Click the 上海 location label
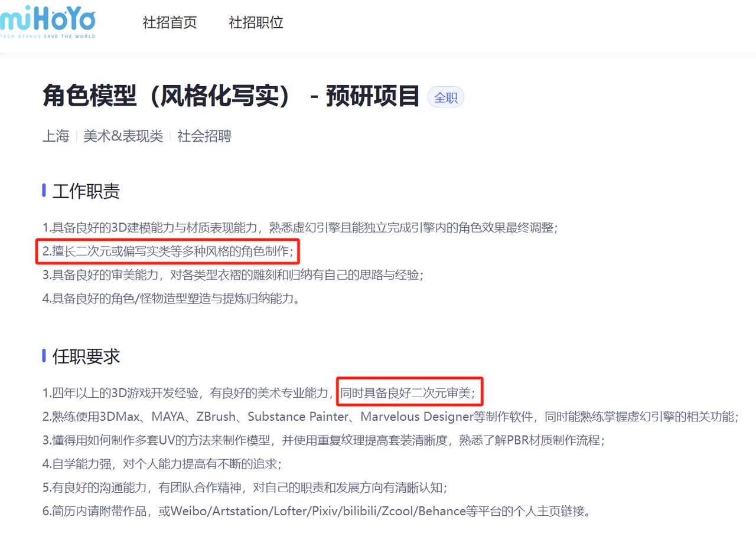This screenshot has height=540, width=756. click(x=56, y=136)
